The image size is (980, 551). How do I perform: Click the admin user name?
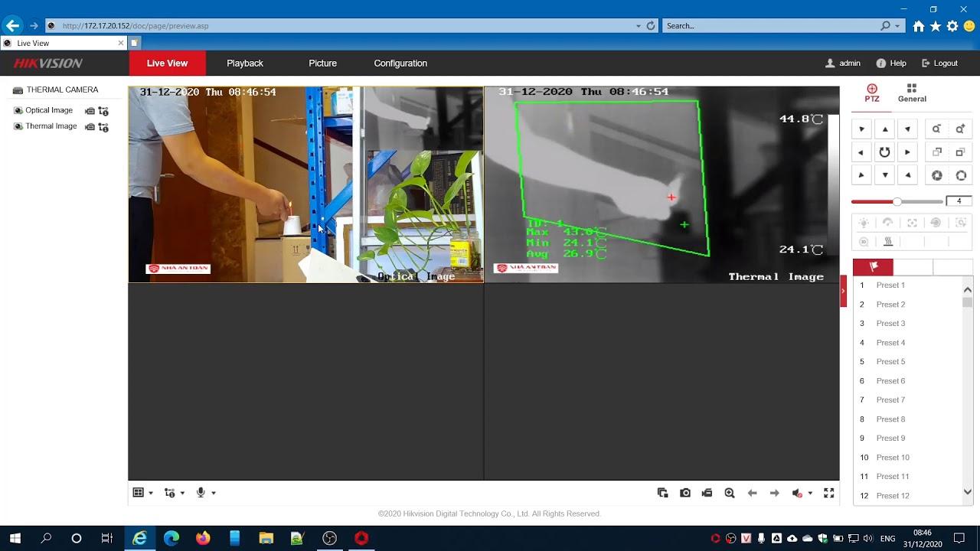pyautogui.click(x=850, y=64)
